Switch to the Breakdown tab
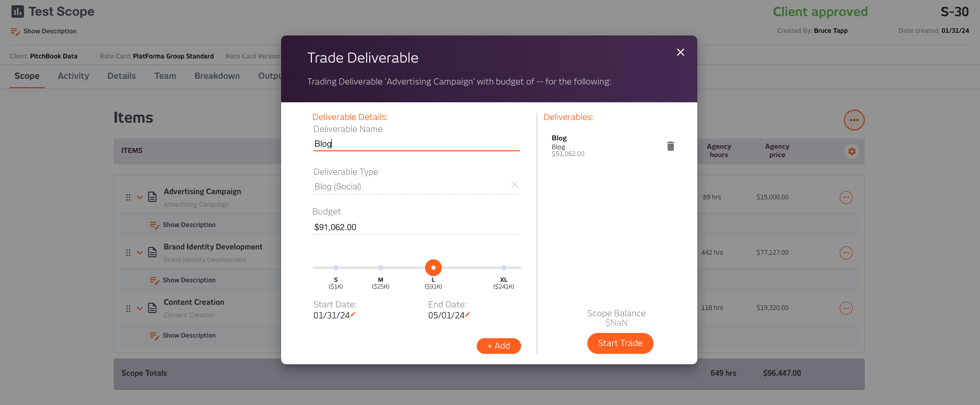 tap(217, 76)
